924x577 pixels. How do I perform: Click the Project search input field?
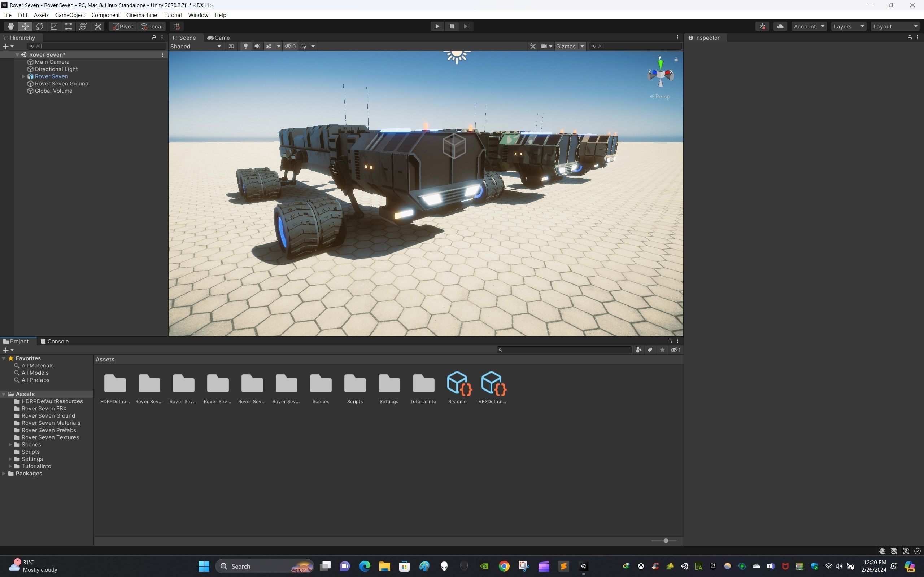coord(565,350)
